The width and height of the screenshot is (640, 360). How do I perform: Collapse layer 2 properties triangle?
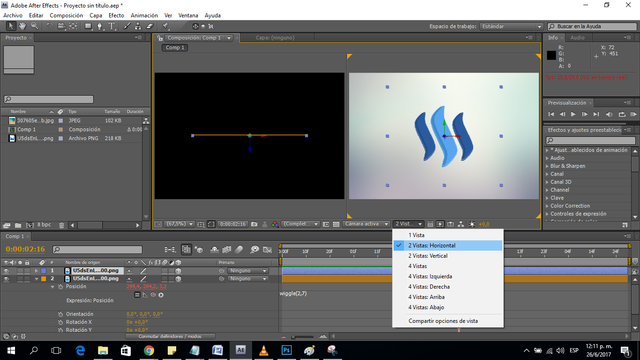36,279
